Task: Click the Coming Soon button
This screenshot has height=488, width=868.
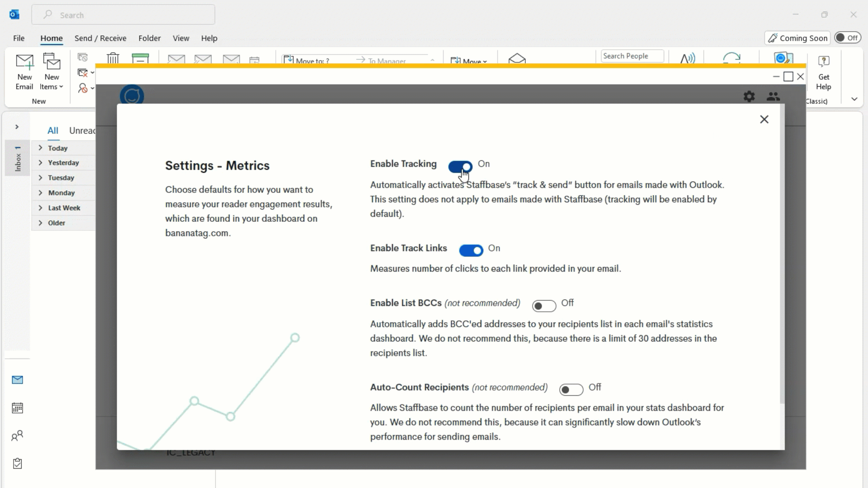Action: coord(797,38)
